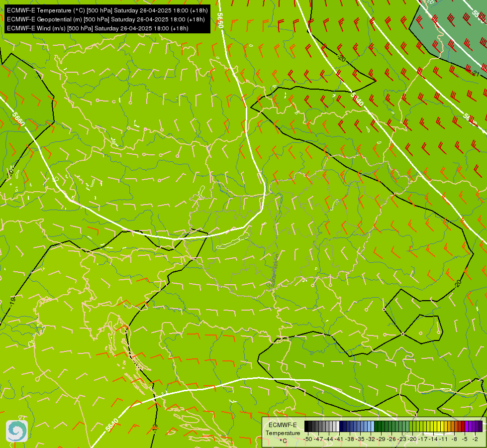Click the -23 legend tick label

(402, 439)
